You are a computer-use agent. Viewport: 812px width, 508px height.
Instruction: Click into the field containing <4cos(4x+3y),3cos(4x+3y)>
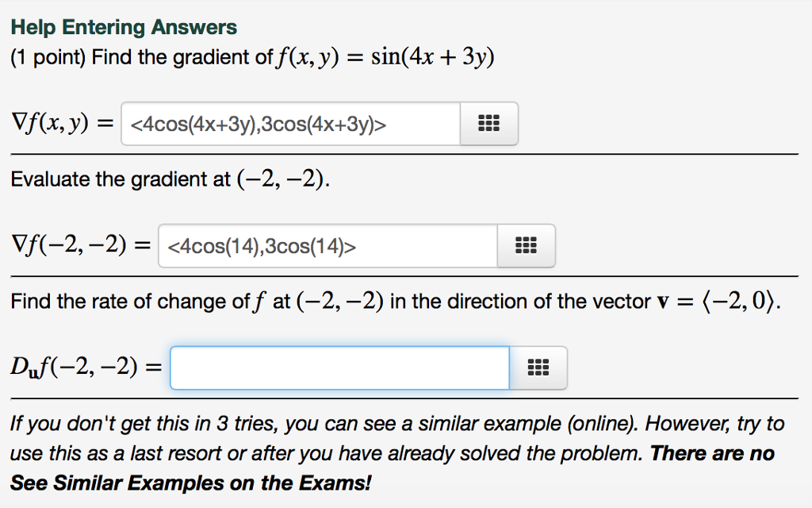[x=290, y=124]
